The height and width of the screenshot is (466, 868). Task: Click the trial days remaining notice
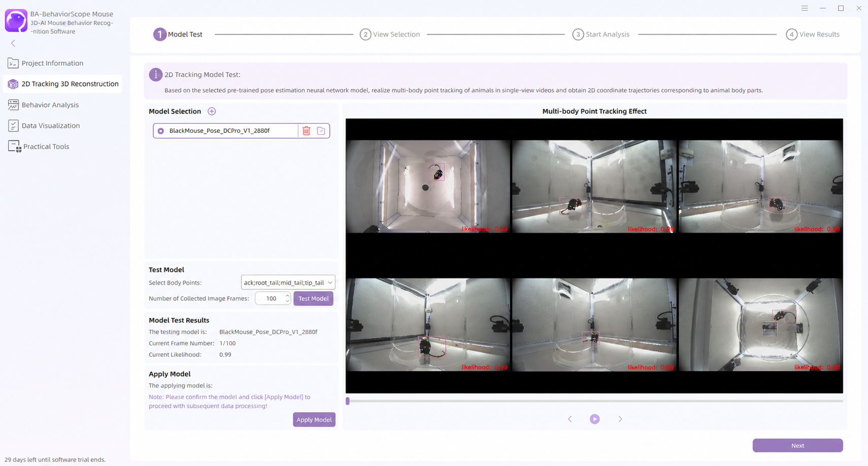(55, 459)
